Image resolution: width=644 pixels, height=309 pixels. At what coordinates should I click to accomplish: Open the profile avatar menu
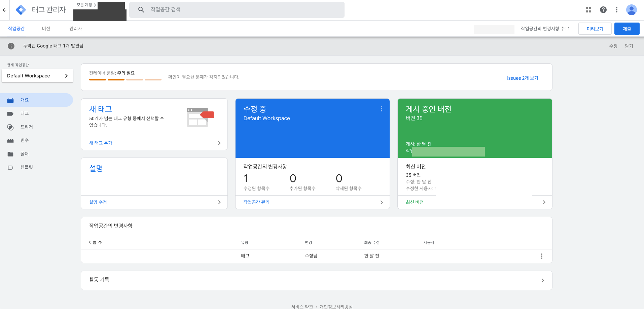pyautogui.click(x=632, y=10)
